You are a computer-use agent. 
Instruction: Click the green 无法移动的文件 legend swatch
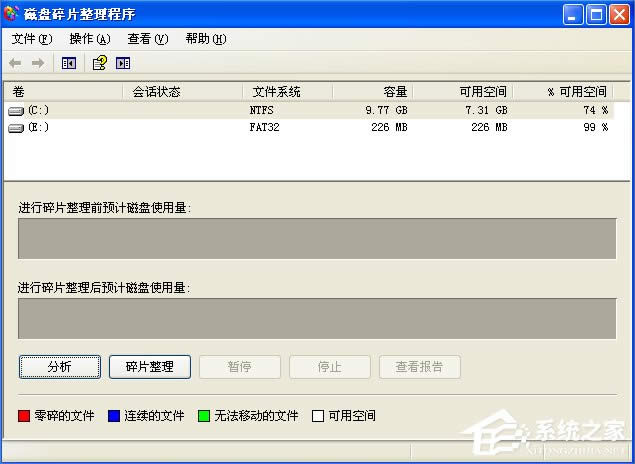tap(204, 416)
